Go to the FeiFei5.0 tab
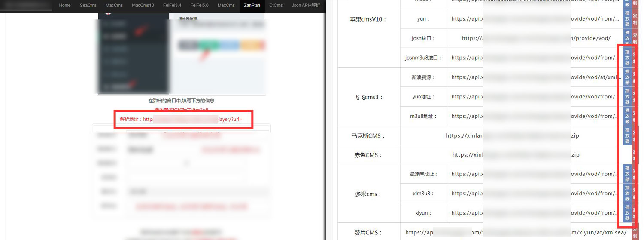This screenshot has width=644, height=240. coord(197,6)
